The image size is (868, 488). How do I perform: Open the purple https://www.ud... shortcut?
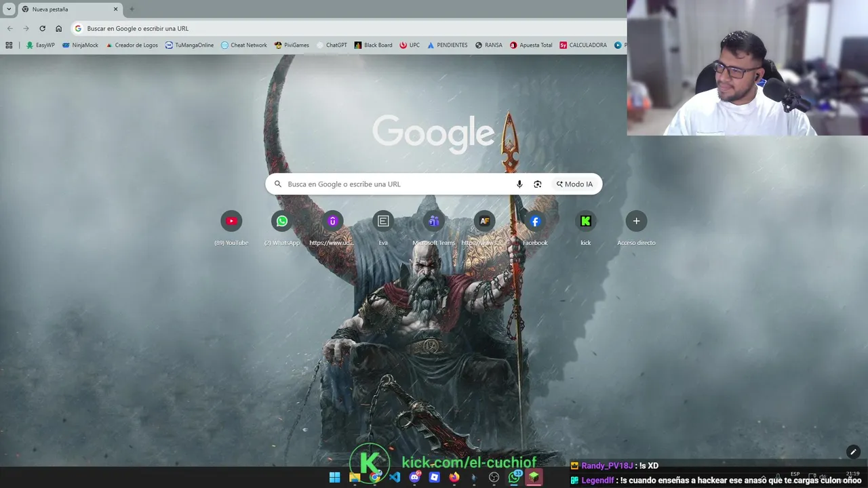click(332, 228)
